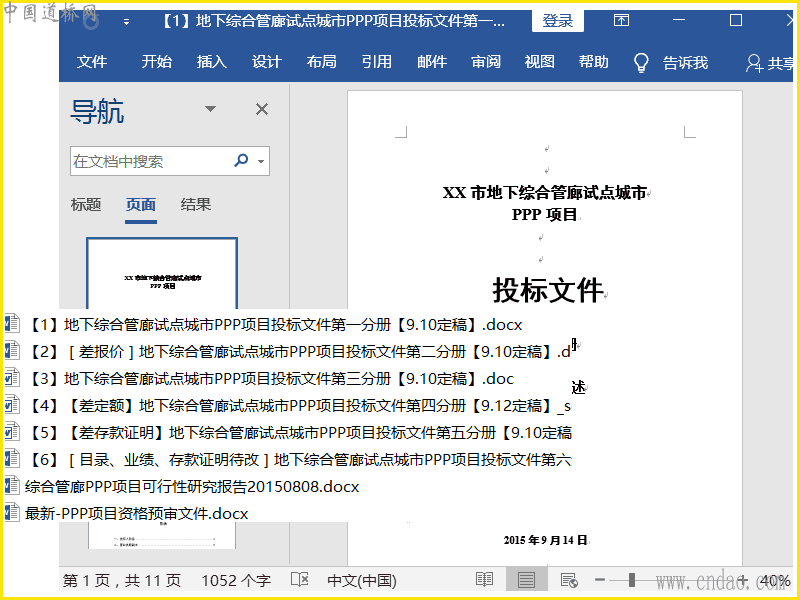Image resolution: width=800 pixels, height=600 pixels.
Task: Open the 帮助 ribbon tab
Action: click(593, 62)
